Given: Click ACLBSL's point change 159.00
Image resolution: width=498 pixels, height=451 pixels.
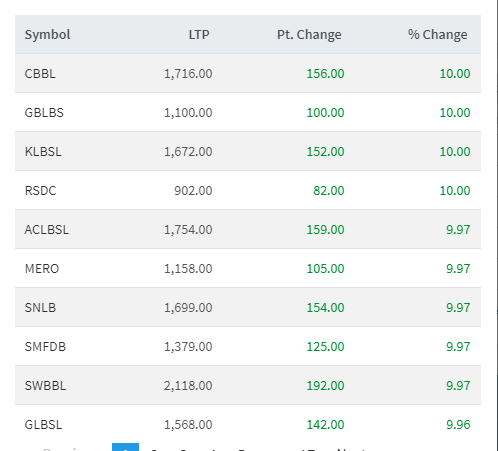Looking at the screenshot, I should (x=325, y=230).
